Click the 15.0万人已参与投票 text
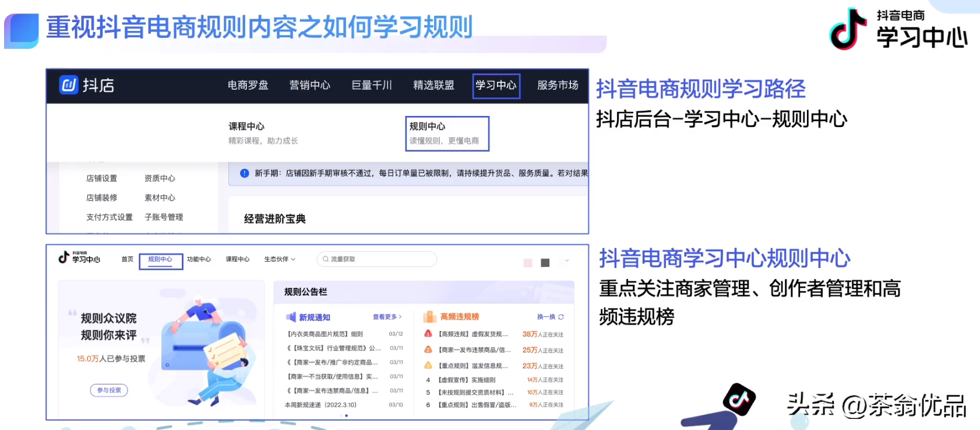980x430 pixels. pyautogui.click(x=111, y=359)
